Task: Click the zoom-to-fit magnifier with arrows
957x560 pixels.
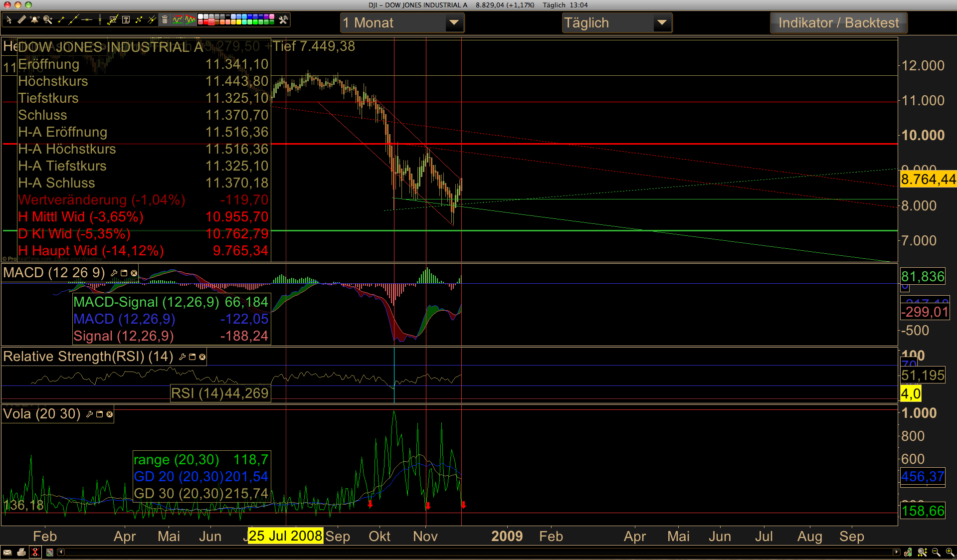Action: click(922, 552)
